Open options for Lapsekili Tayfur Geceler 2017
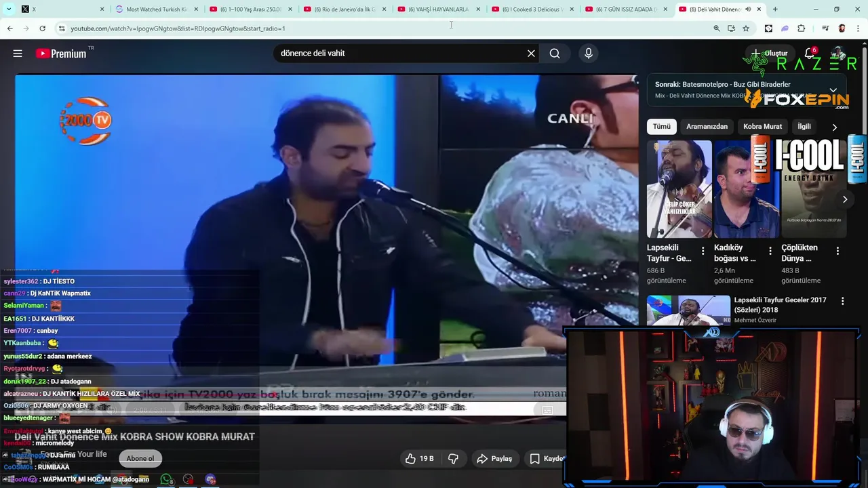The image size is (868, 488). (843, 301)
